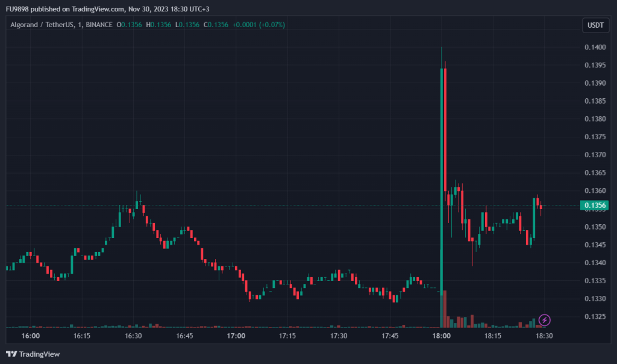Image resolution: width=617 pixels, height=364 pixels.
Task: Click the 18:00 time axis label
Action: pyautogui.click(x=442, y=336)
